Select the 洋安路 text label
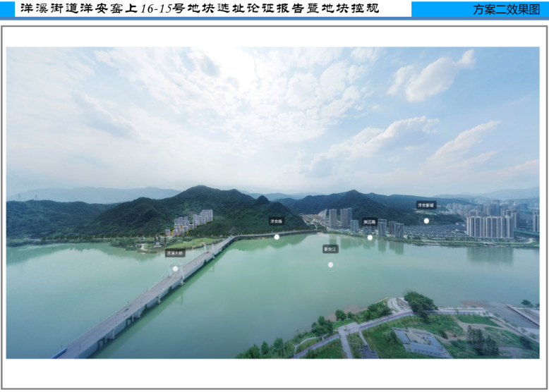Viewport: 549px width, 392px height. pos(277,221)
